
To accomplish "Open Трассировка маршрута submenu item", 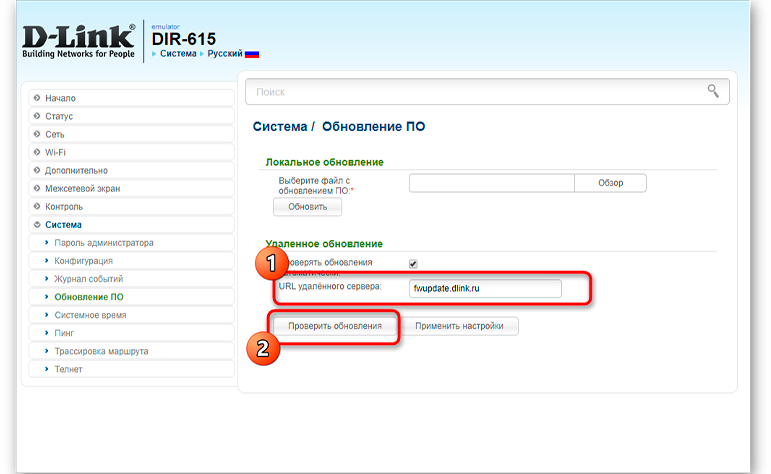I will click(131, 351).
